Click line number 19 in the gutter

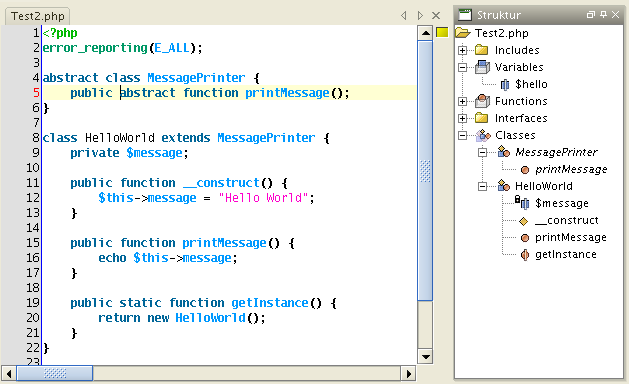33,303
